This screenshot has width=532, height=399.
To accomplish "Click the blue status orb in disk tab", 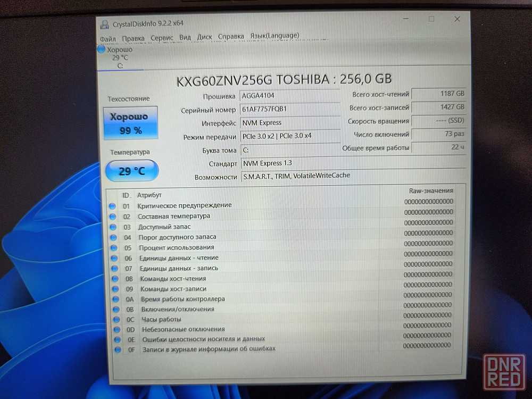I will pos(101,49).
